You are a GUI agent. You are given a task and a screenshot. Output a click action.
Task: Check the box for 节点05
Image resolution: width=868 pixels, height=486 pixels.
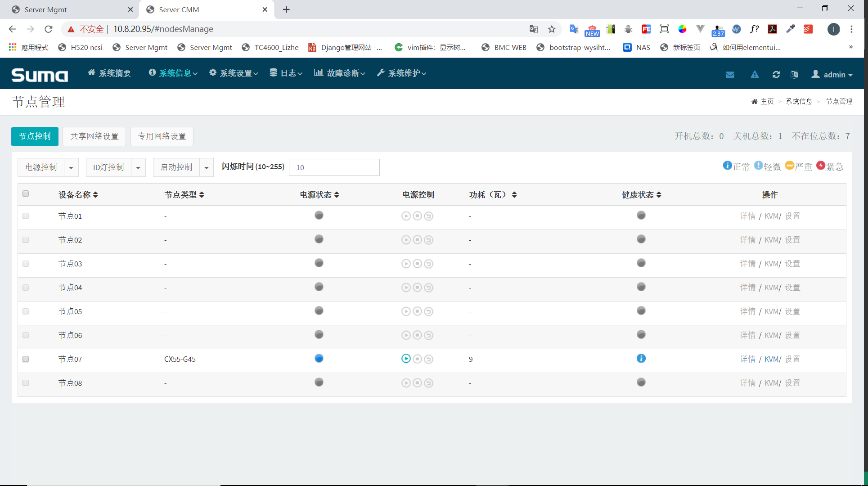pos(26,311)
